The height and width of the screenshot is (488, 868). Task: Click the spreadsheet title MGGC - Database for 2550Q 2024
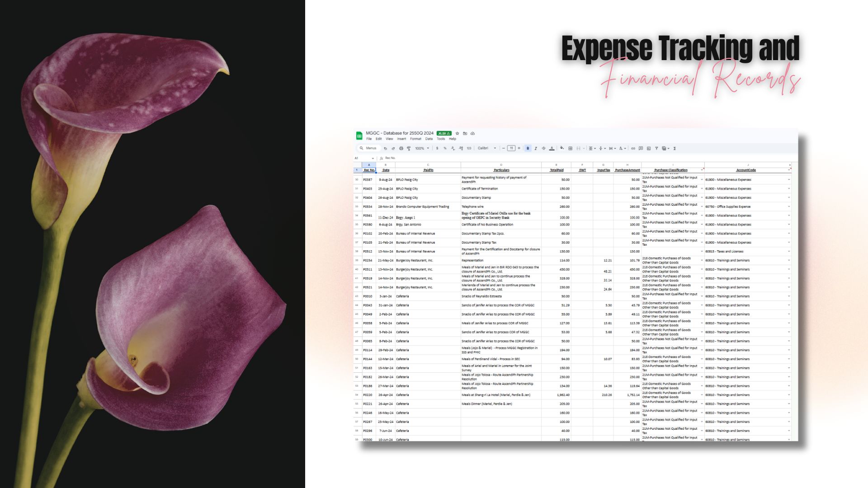click(x=400, y=133)
